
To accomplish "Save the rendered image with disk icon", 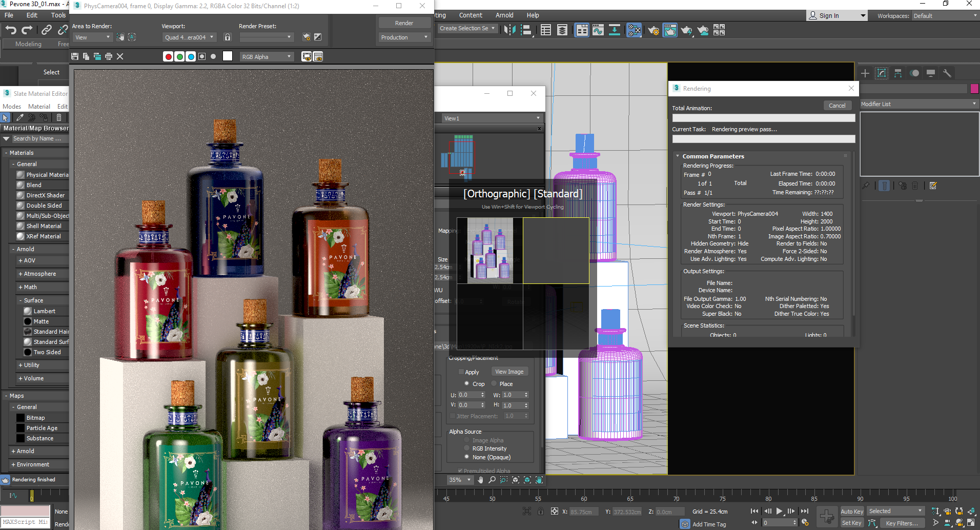I will click(x=75, y=56).
